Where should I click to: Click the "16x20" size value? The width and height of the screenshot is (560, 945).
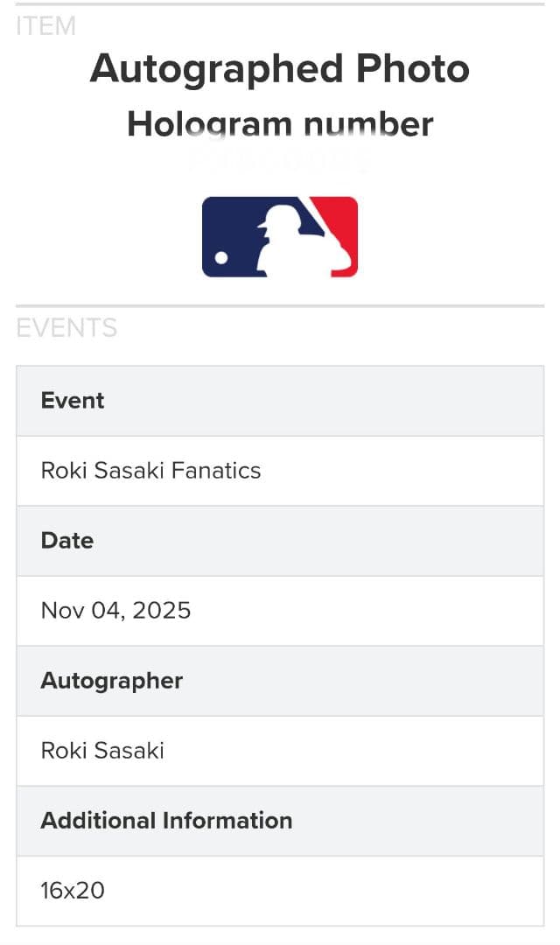coord(73,891)
